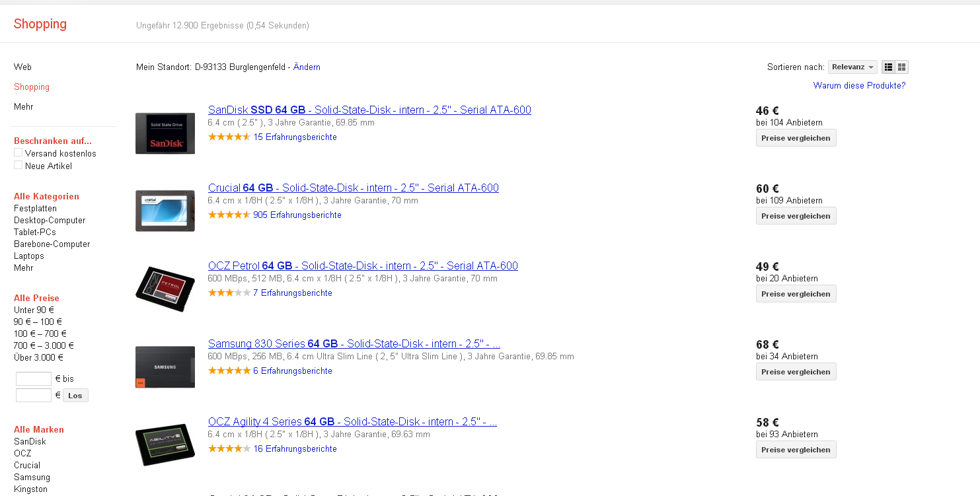Filter by brand OCZ

(x=22, y=453)
